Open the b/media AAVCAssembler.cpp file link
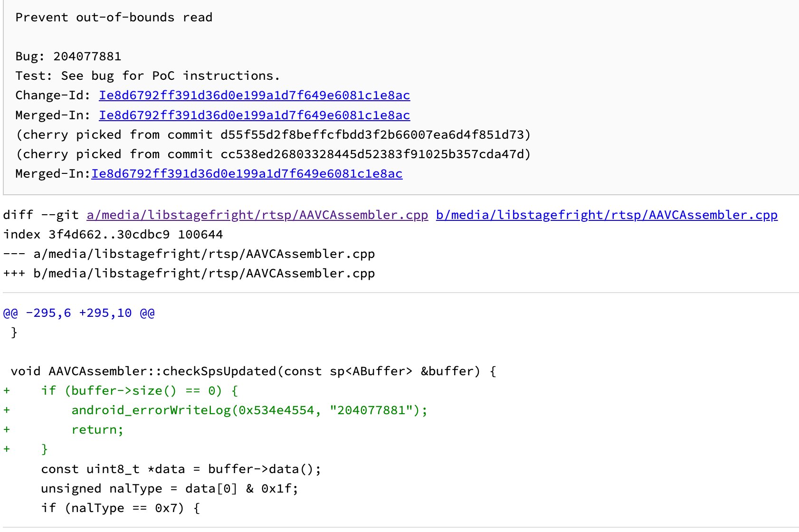The image size is (799, 532). click(606, 215)
